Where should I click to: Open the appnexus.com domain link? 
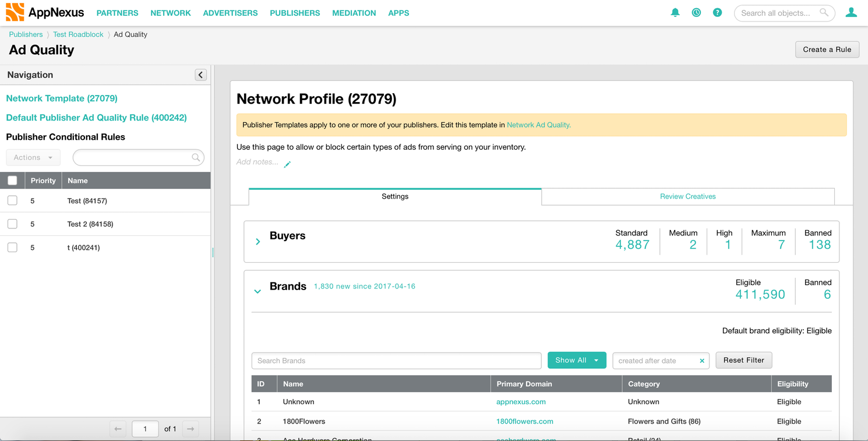click(521, 401)
